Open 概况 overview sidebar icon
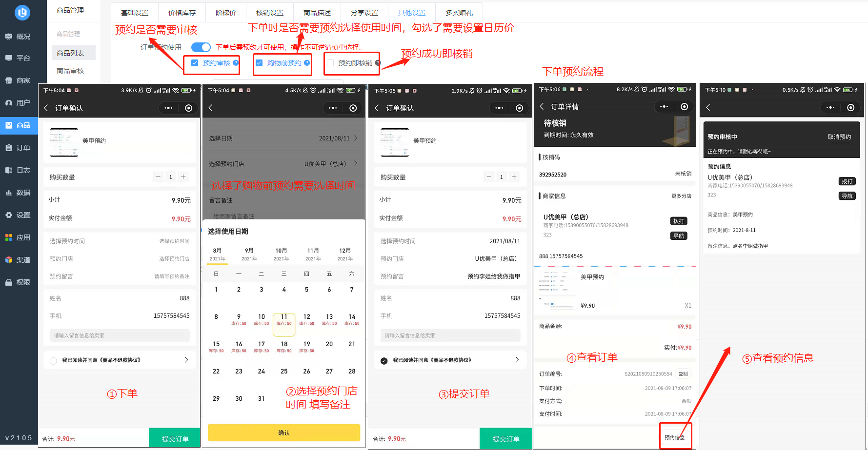 9,37
